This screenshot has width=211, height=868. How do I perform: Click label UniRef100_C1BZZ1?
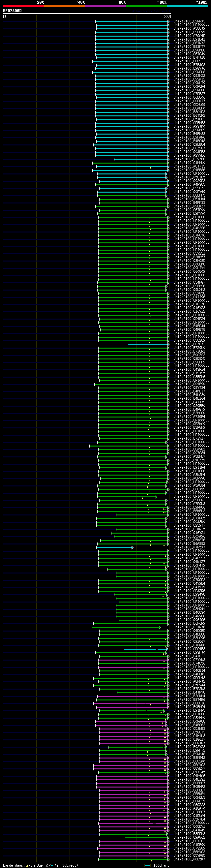click(190, 460)
